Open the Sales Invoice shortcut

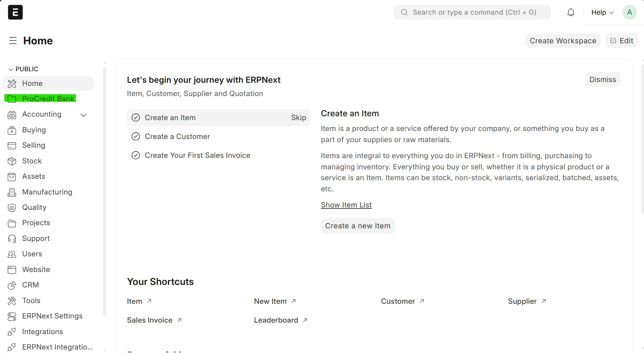[154, 320]
